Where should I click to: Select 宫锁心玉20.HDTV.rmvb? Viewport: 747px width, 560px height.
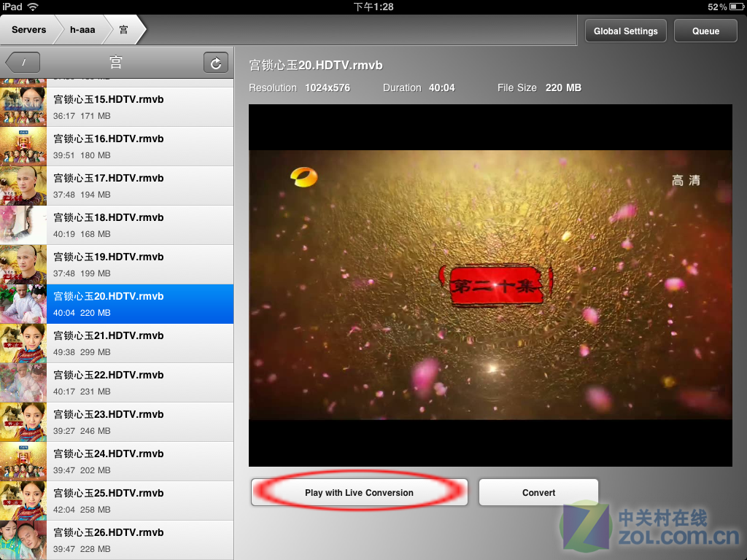[117, 304]
